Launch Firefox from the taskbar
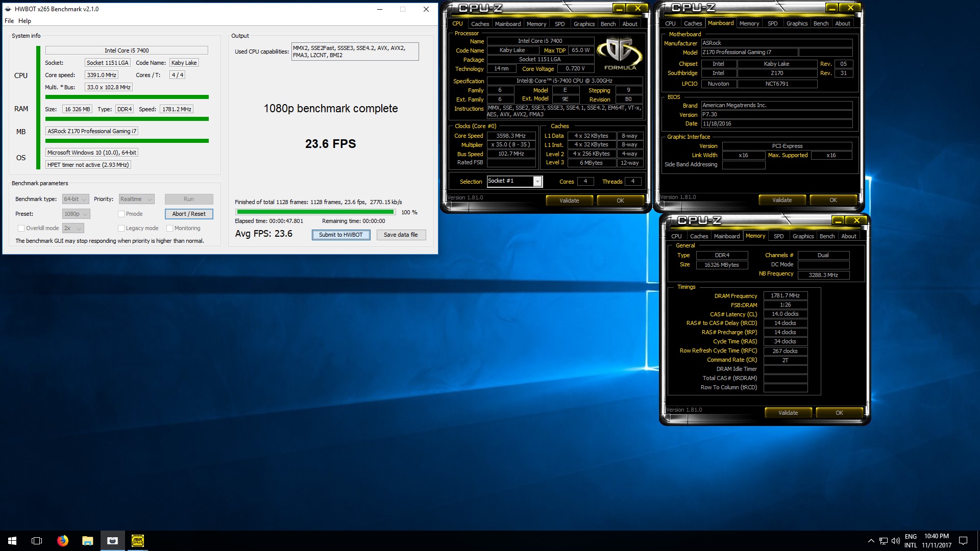Screen dimensions: 980x551 [x=62, y=541]
